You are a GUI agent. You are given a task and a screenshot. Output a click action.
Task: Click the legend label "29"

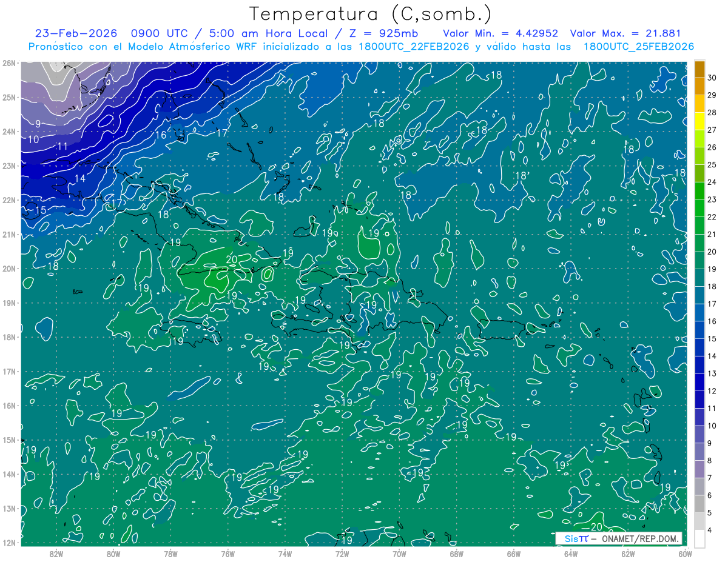tap(712, 95)
